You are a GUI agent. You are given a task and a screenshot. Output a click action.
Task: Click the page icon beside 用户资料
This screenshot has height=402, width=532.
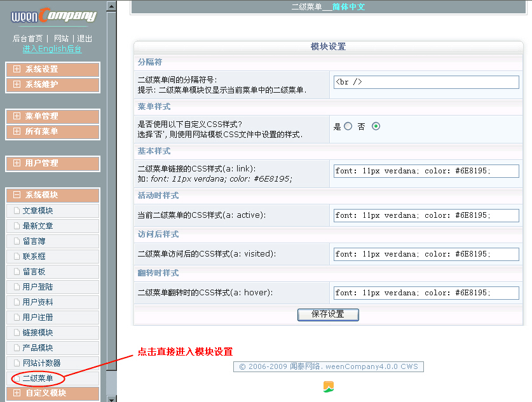(17, 302)
